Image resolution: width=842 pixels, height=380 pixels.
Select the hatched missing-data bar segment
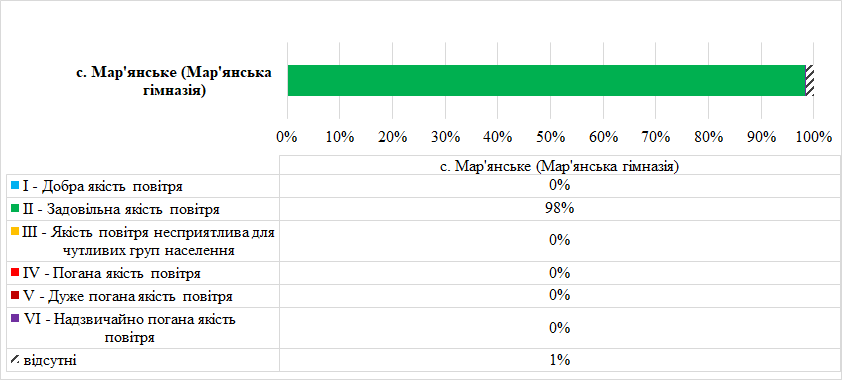(x=809, y=81)
